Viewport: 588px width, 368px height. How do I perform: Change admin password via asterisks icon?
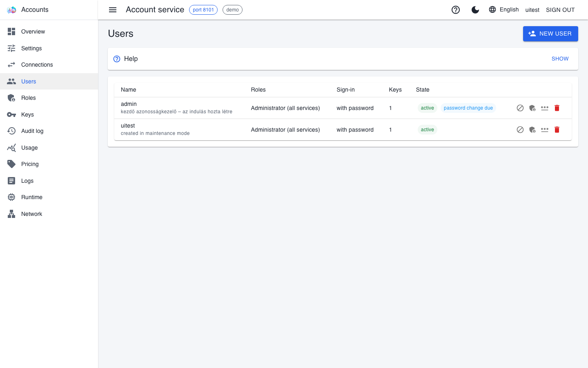545,108
